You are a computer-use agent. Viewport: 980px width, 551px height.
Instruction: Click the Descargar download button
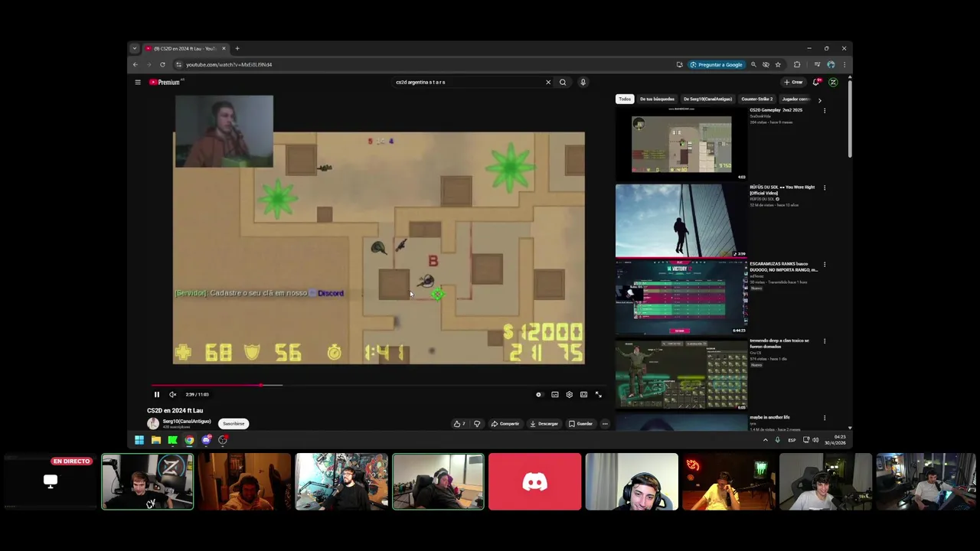click(544, 424)
